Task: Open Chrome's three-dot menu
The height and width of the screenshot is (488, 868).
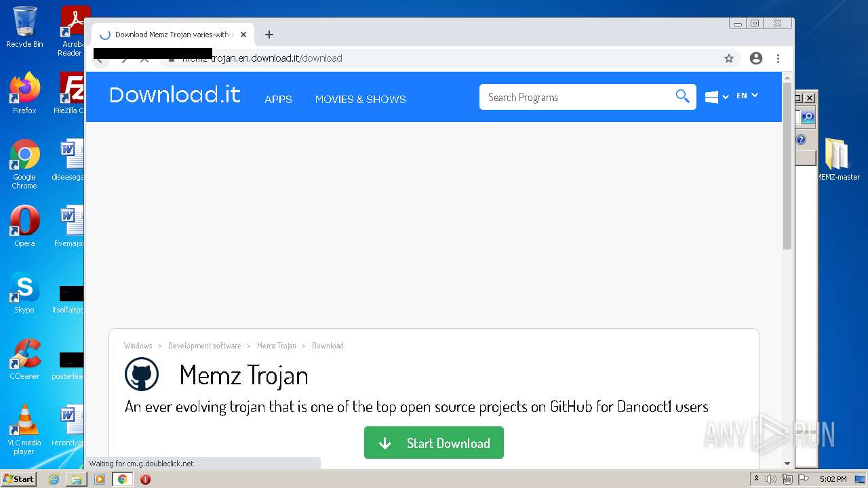Action: tap(778, 58)
